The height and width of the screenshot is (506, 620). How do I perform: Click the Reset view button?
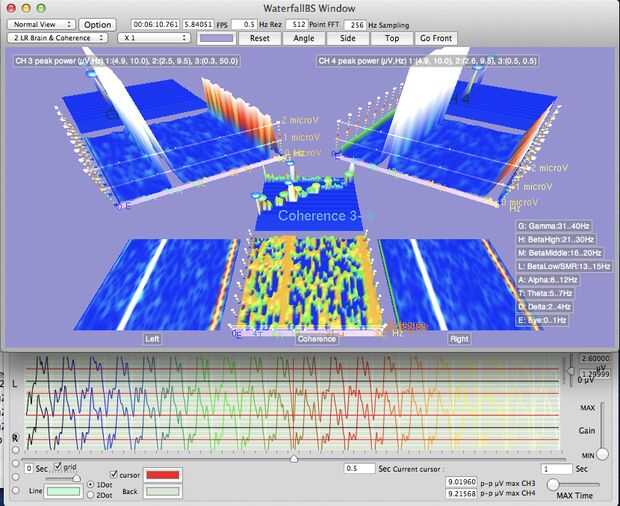coord(259,38)
